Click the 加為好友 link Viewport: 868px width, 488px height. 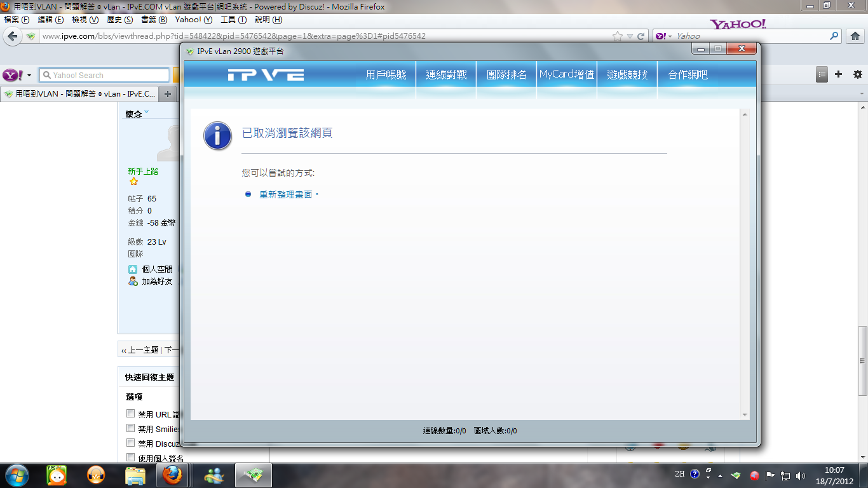coord(157,281)
